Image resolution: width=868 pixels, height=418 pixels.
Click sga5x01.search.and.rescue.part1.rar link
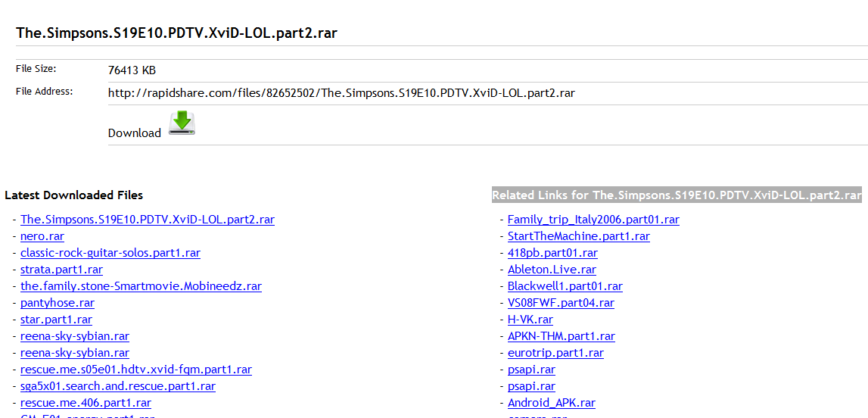pyautogui.click(x=117, y=386)
